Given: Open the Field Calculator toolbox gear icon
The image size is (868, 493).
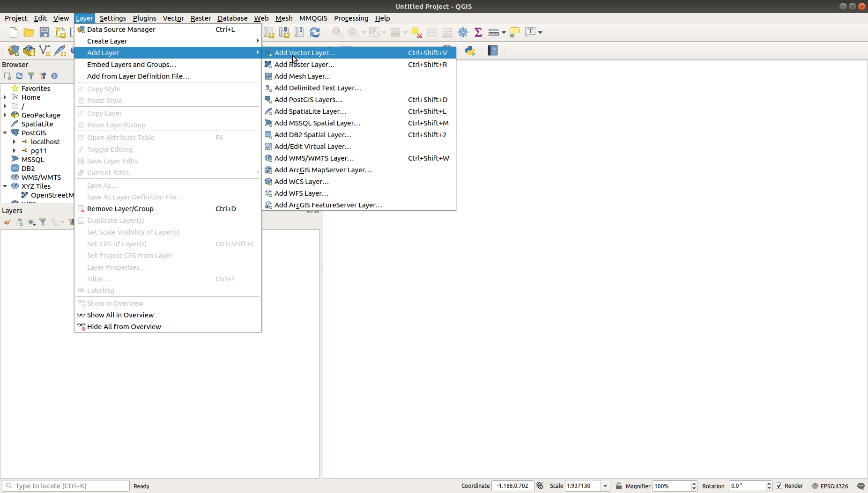Looking at the screenshot, I should [x=463, y=32].
